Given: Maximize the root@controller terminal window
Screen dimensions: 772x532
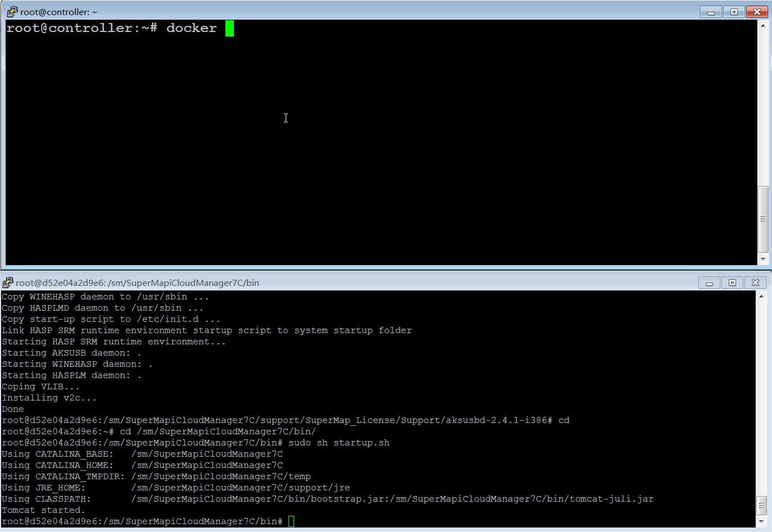Looking at the screenshot, I should 734,12.
